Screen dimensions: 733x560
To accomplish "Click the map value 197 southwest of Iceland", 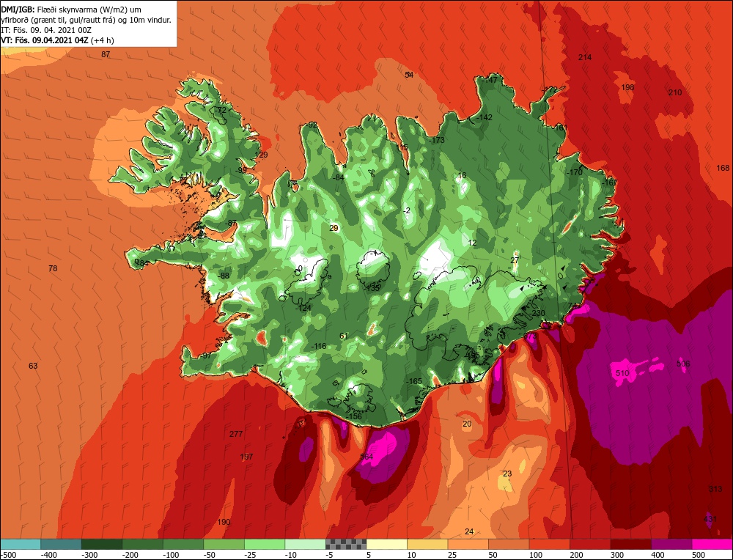I will [x=246, y=457].
